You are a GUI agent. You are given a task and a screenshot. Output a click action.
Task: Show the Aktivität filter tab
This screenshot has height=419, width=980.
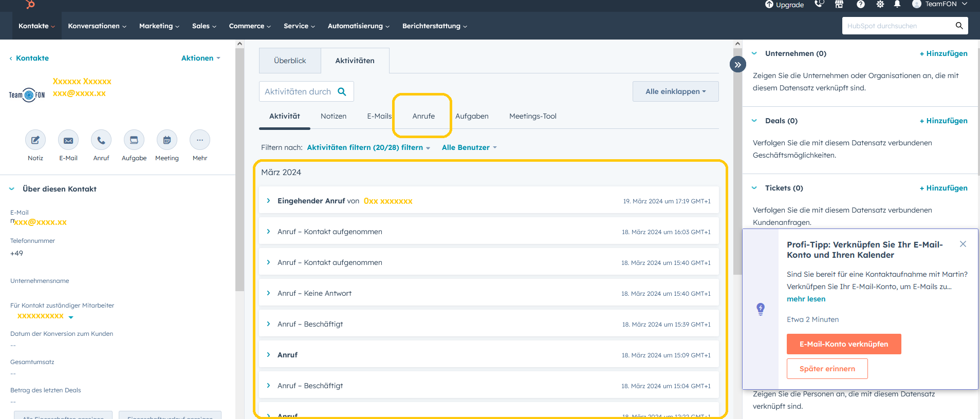(x=285, y=116)
